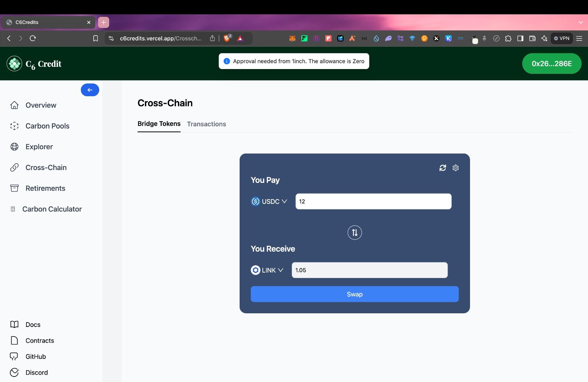This screenshot has height=382, width=588.
Task: Select Cross-Chain in the sidebar
Action: (x=46, y=167)
